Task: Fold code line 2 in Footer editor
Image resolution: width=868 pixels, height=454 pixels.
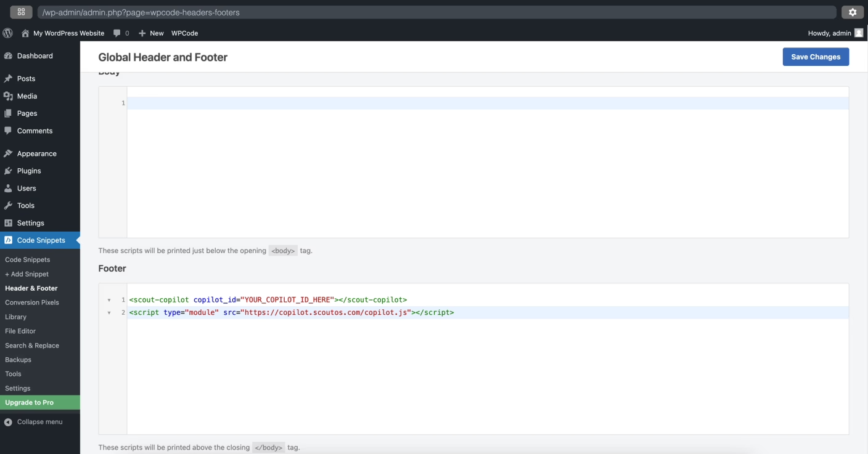Action: pos(109,313)
